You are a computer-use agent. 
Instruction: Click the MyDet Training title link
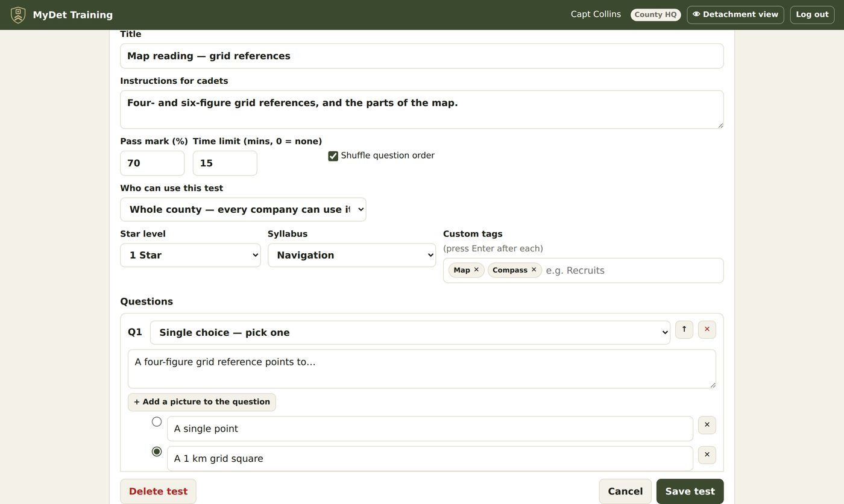73,14
